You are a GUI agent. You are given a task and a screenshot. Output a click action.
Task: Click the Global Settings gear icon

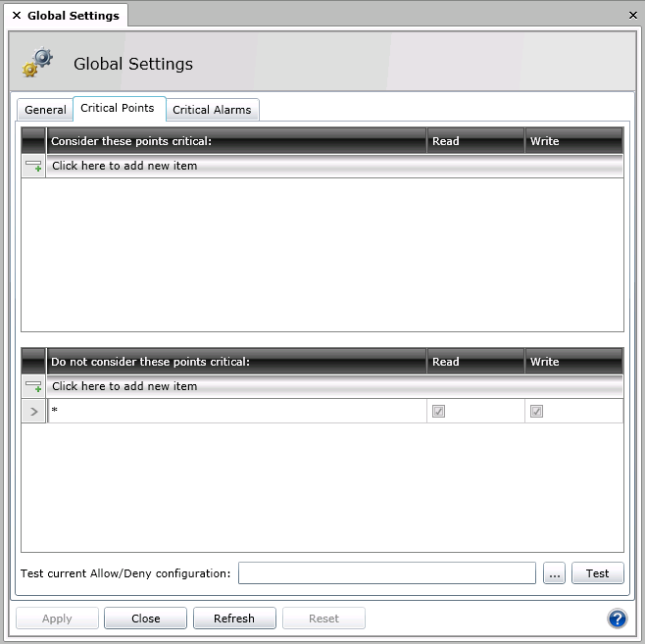pos(38,63)
